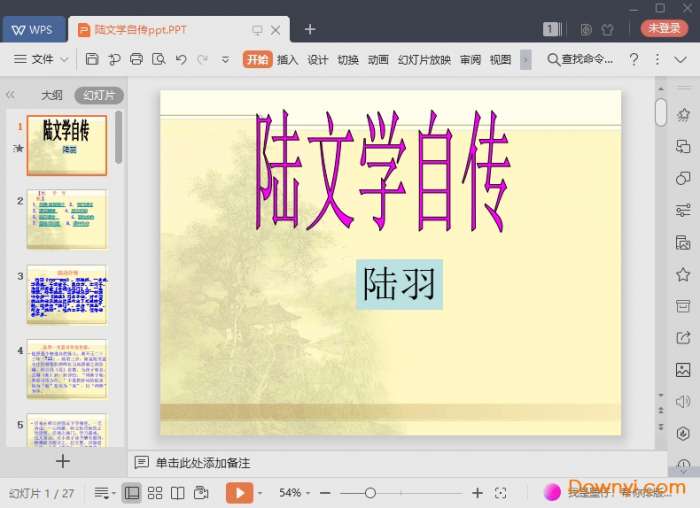Expand more ribbon tabs arrow
Image resolution: width=700 pixels, height=508 pixels.
click(526, 60)
